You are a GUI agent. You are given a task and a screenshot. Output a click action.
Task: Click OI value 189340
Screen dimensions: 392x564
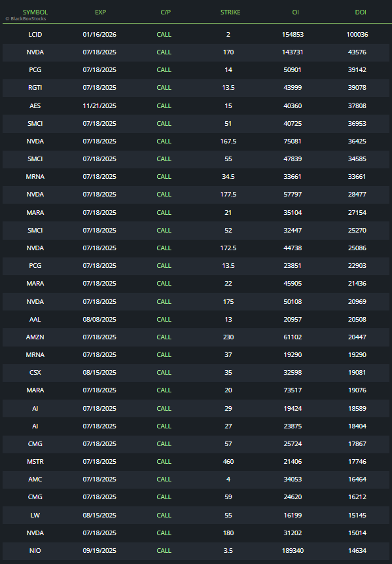click(x=293, y=550)
